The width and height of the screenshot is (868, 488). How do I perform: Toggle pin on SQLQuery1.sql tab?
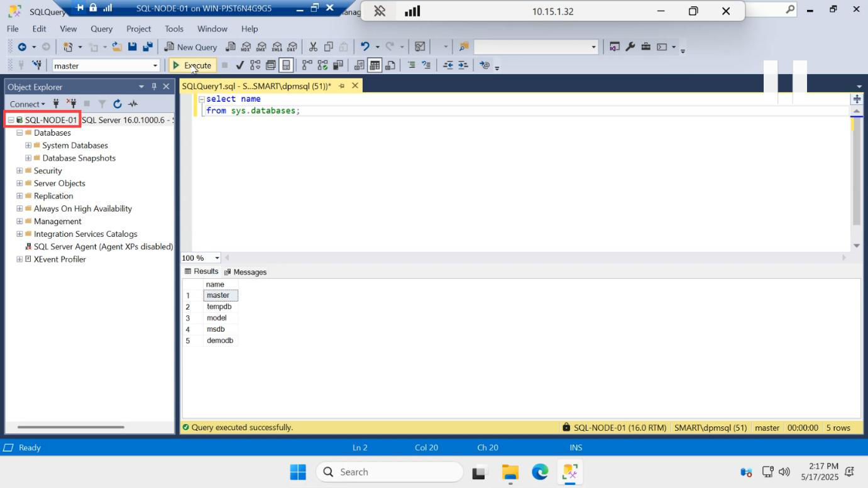pos(342,86)
